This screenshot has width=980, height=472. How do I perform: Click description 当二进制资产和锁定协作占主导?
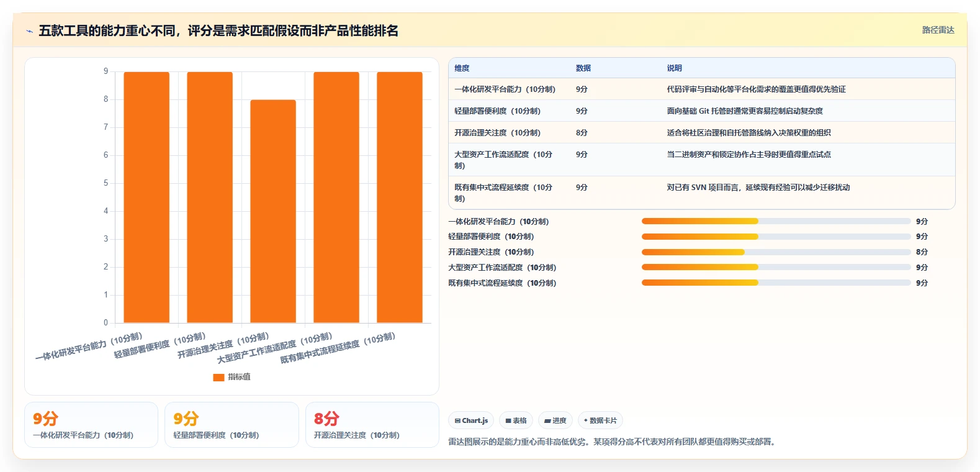pos(748,155)
